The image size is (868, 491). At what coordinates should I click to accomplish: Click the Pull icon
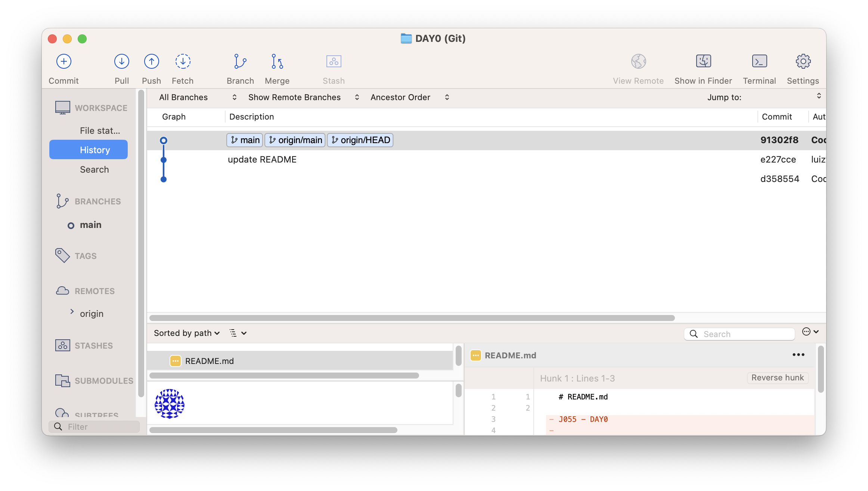point(122,62)
